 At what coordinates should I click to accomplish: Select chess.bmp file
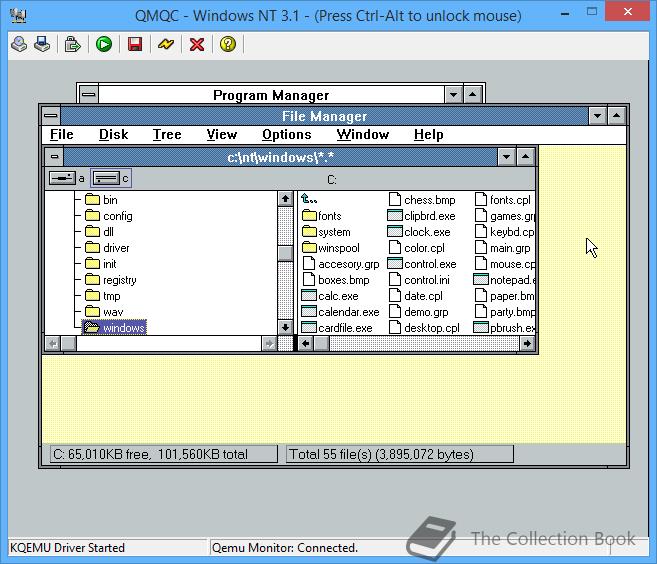pyautogui.click(x=422, y=200)
